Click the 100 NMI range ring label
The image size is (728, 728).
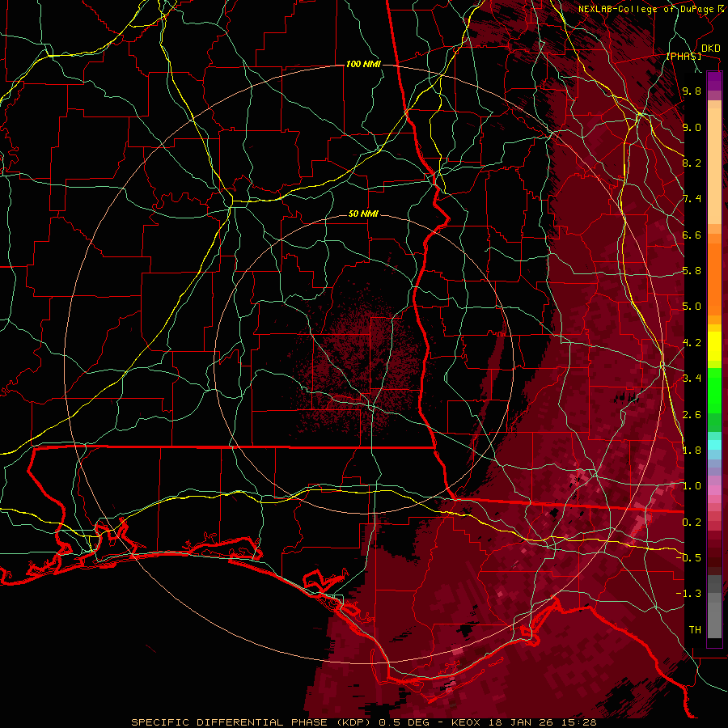tap(363, 64)
